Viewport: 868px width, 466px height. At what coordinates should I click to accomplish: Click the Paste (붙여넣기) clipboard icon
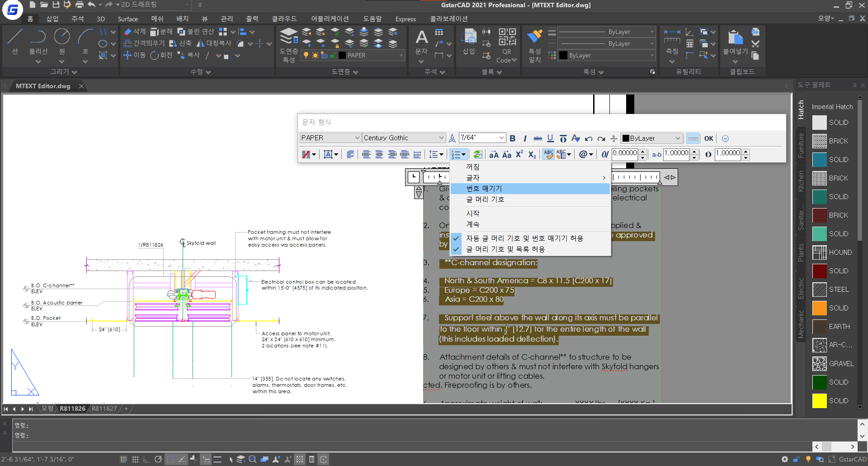coord(736,42)
